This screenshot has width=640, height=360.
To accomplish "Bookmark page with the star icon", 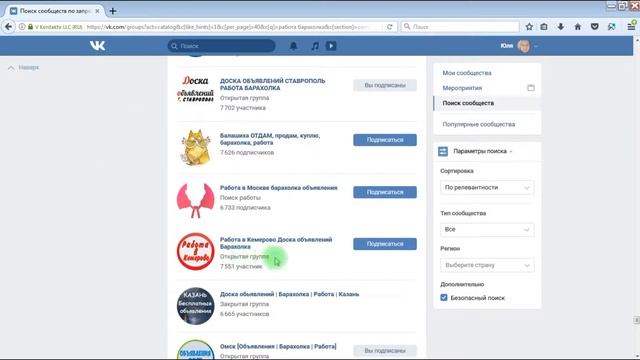I will click(x=529, y=27).
